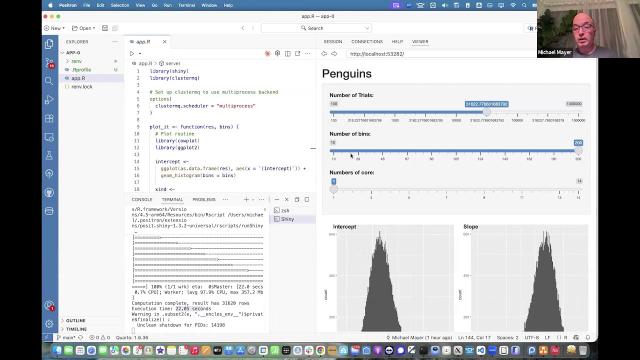
Task: Click the UTF-8 encoding status item
Action: 532,338
